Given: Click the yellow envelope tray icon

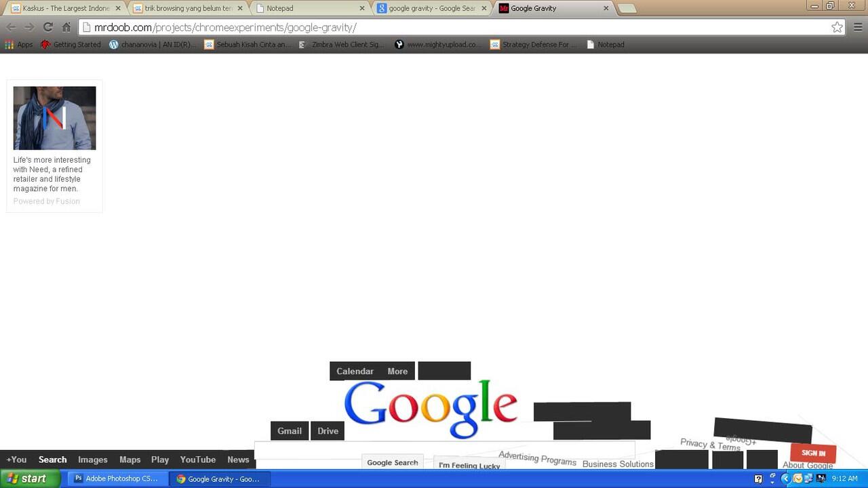Looking at the screenshot, I should pyautogui.click(x=797, y=479).
